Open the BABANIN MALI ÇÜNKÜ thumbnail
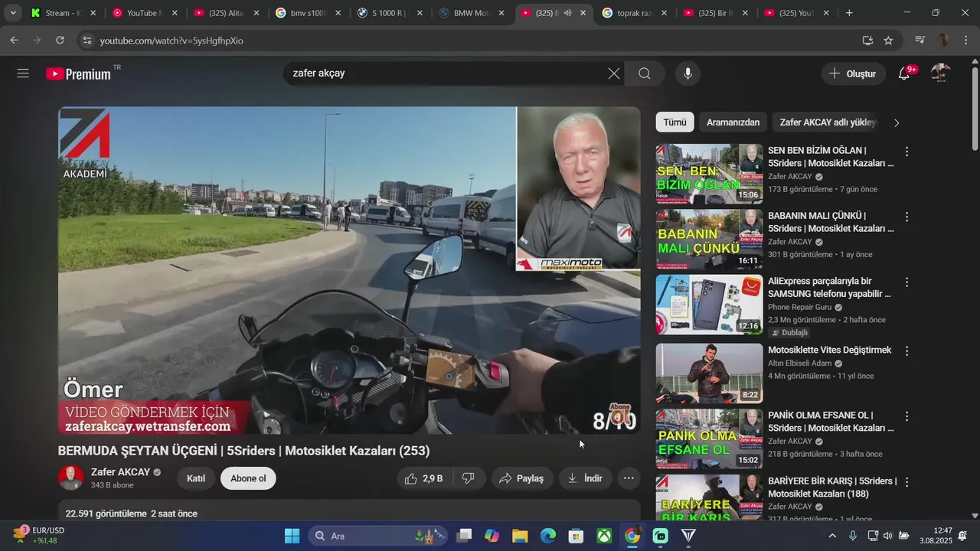Image resolution: width=980 pixels, height=551 pixels. 709,239
